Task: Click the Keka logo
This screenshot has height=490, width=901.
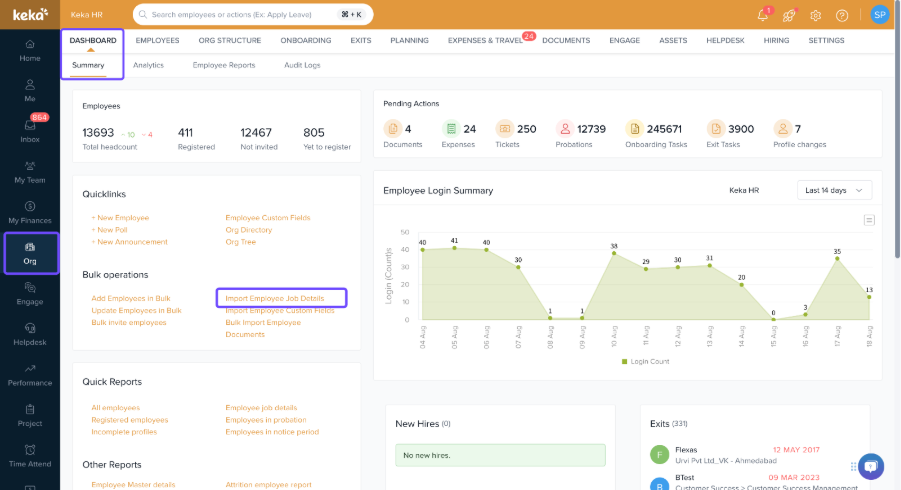Action: [30, 14]
